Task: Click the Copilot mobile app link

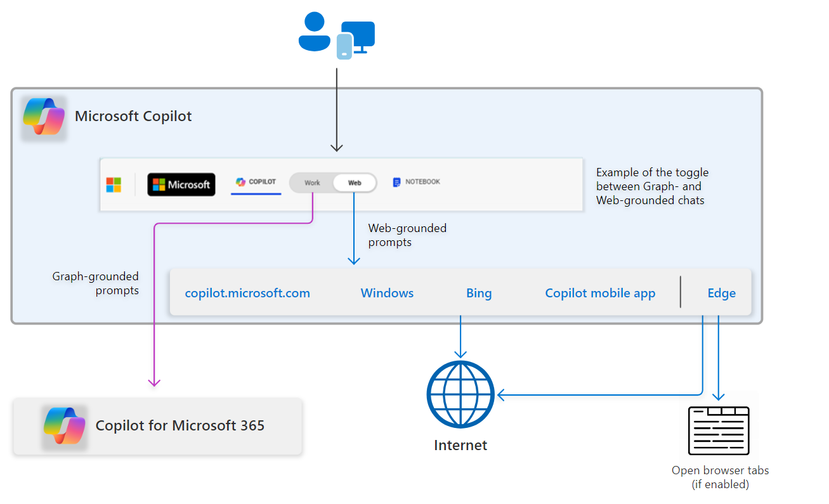Action: (600, 294)
